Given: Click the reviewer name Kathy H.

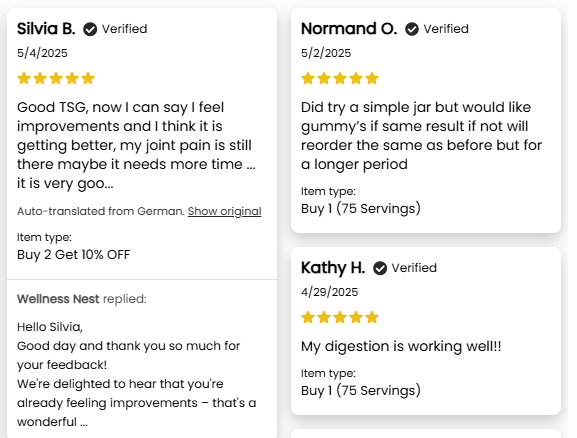Looking at the screenshot, I should [333, 268].
